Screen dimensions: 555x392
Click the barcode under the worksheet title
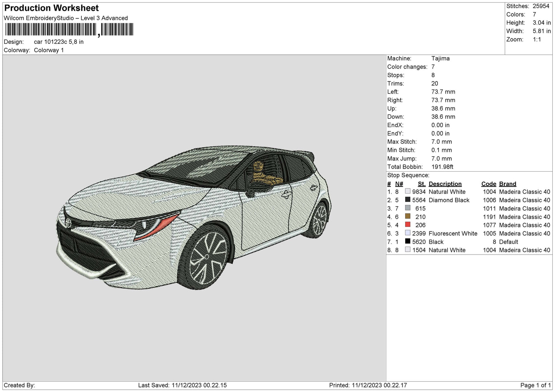pos(69,30)
